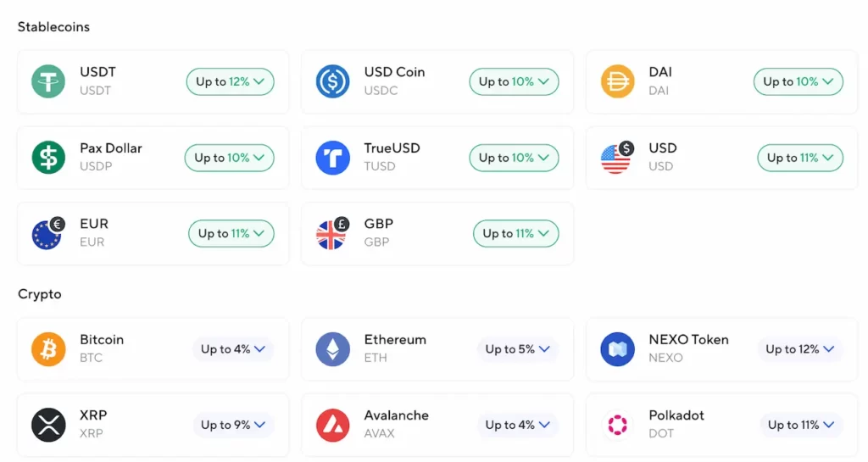Click the NEXO Token icon
The height and width of the screenshot is (462, 868).
(617, 349)
